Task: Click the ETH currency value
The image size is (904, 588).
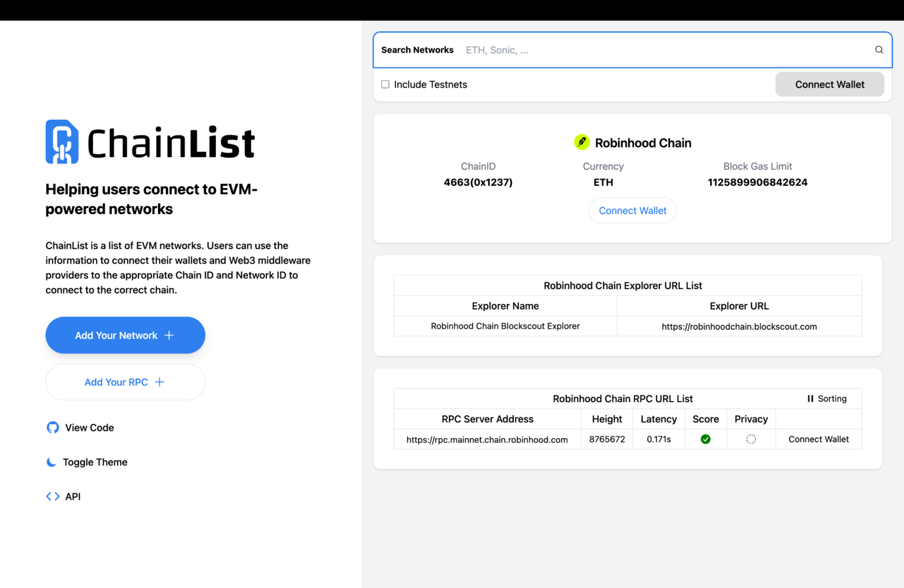Action: (x=603, y=182)
